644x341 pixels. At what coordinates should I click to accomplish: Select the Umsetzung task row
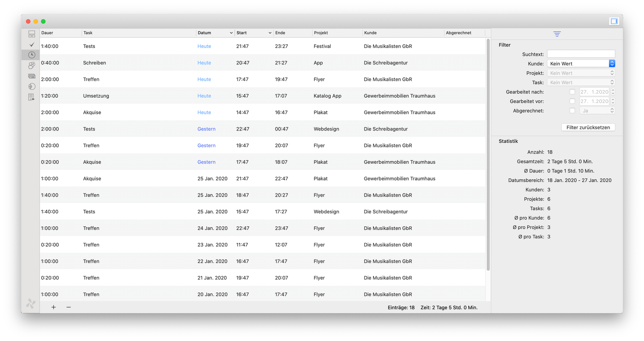(263, 96)
